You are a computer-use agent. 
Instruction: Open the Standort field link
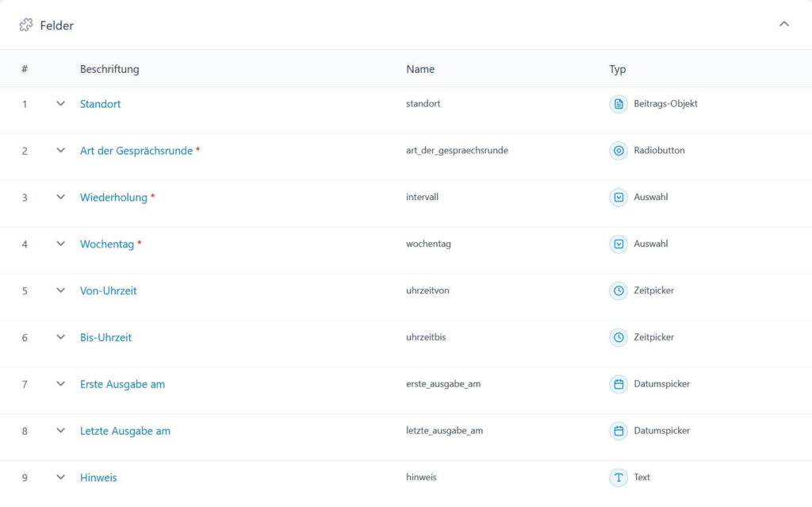click(x=101, y=104)
